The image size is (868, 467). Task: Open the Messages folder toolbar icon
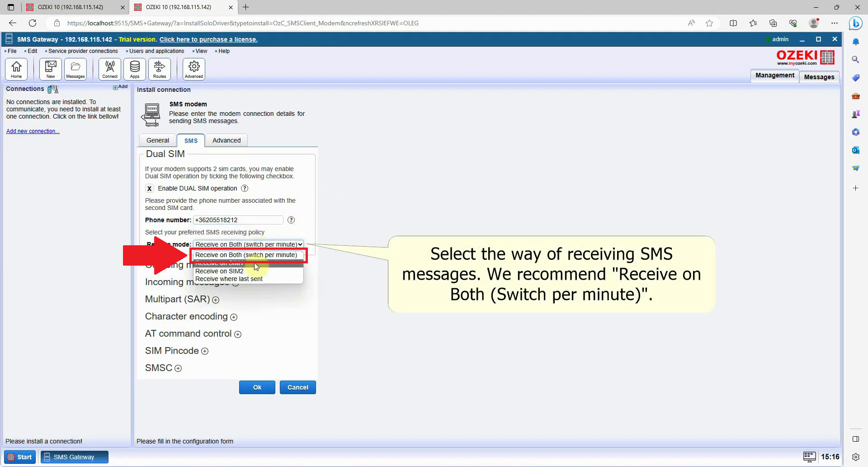coord(75,69)
